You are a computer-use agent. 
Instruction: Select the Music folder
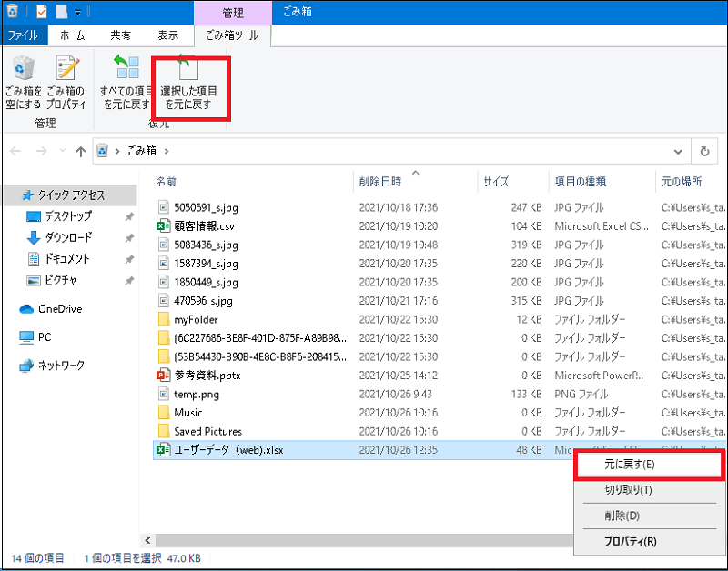click(x=188, y=413)
